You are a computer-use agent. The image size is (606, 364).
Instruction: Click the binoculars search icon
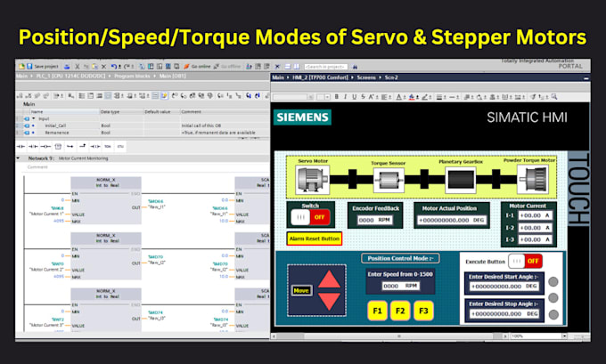tap(355, 67)
